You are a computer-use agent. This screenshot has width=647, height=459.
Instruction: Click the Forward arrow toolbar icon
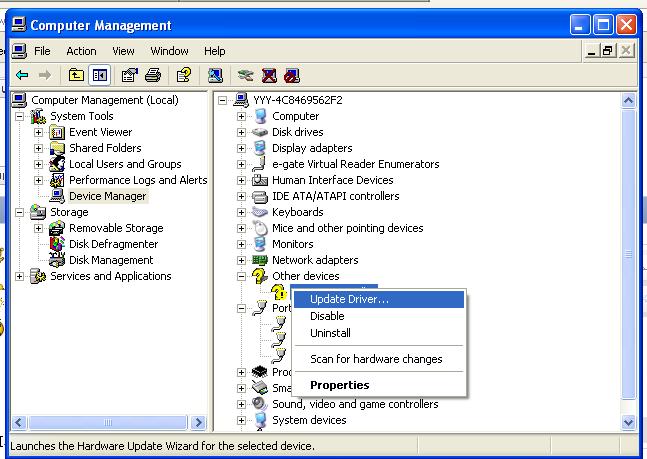pyautogui.click(x=45, y=75)
